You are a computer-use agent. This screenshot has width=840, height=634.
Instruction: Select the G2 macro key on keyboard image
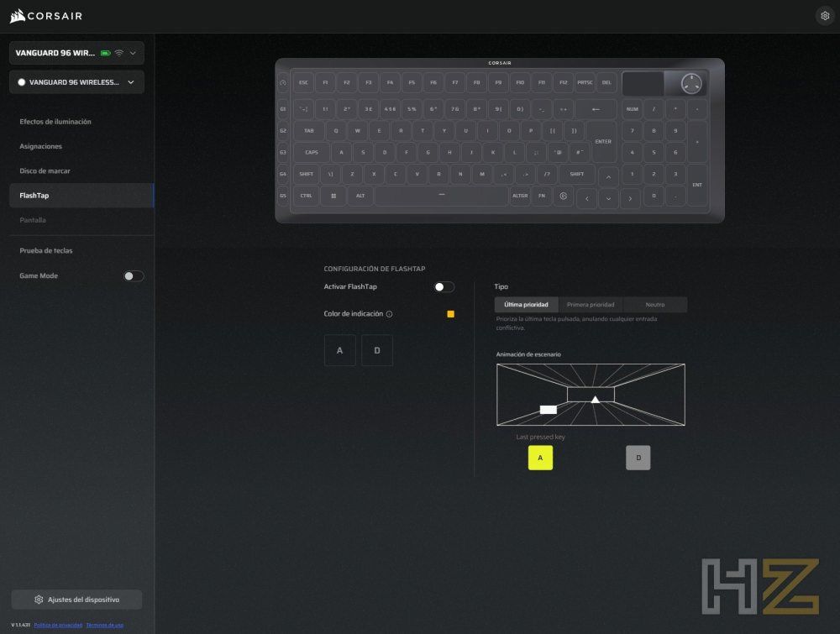(283, 131)
